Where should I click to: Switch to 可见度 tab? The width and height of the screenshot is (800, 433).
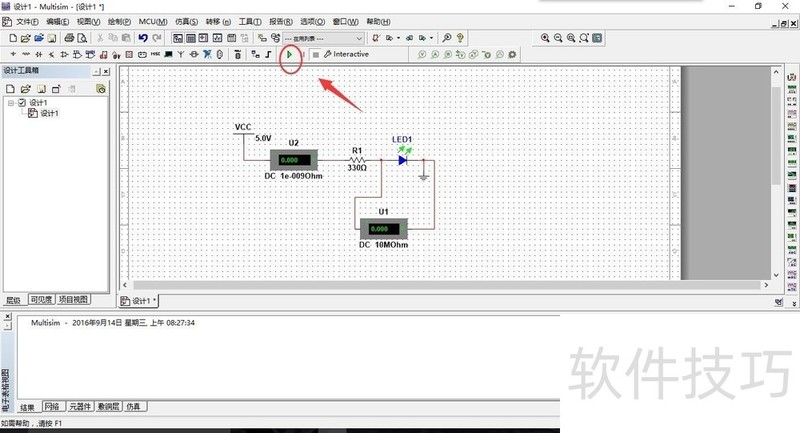(x=41, y=299)
